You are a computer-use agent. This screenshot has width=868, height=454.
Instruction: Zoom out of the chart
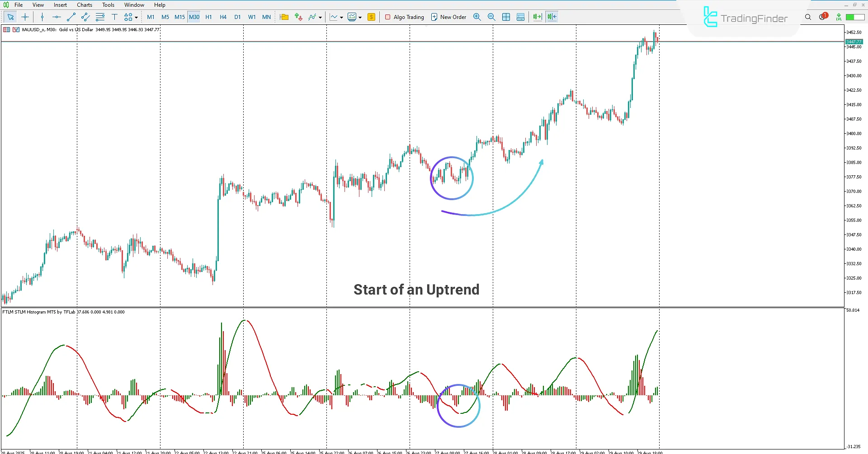[491, 17]
